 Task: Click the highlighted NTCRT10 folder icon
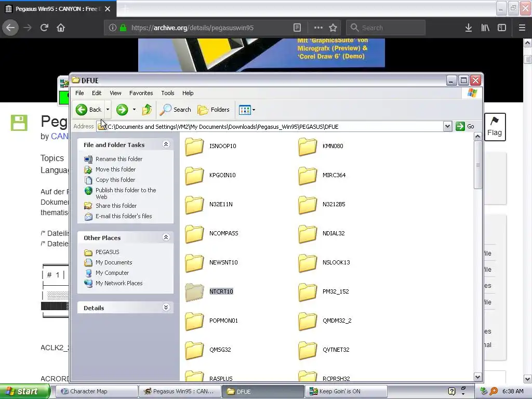coord(194,292)
